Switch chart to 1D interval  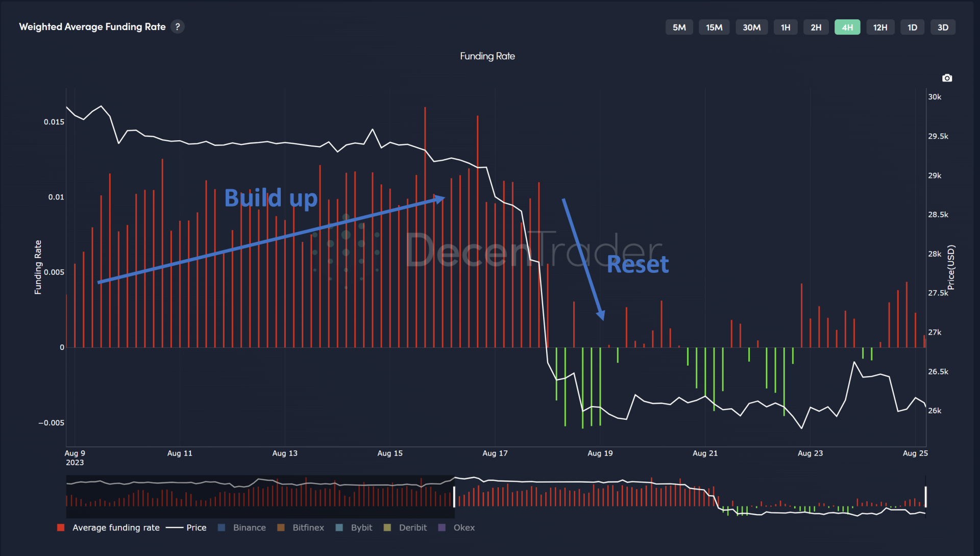[x=912, y=28]
